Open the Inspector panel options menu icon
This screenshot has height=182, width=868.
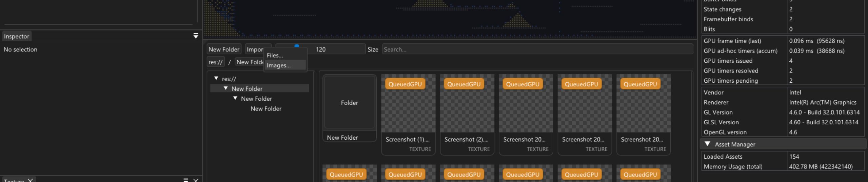pyautogui.click(x=196, y=36)
